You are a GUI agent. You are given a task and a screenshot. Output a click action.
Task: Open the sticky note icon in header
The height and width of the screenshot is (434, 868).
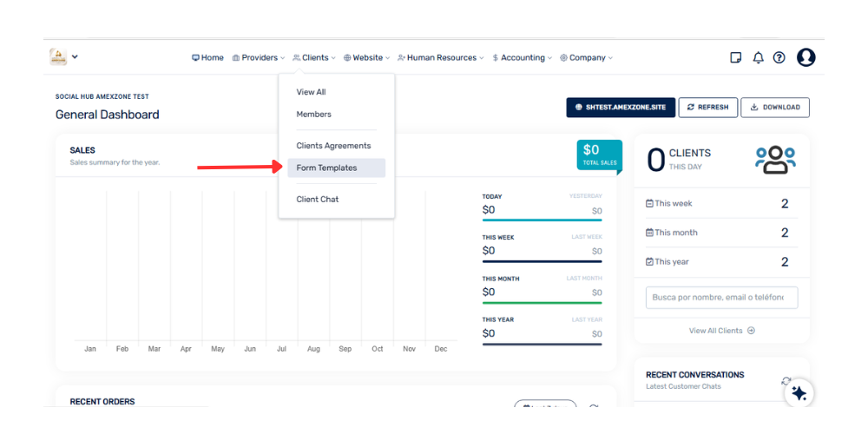click(x=736, y=57)
